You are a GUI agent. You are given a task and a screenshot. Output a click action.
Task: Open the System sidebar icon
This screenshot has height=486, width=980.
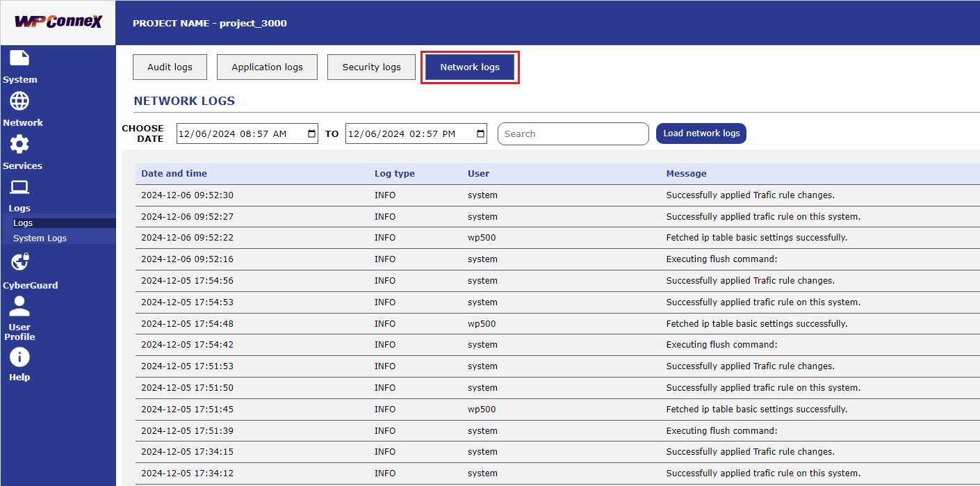click(x=19, y=58)
